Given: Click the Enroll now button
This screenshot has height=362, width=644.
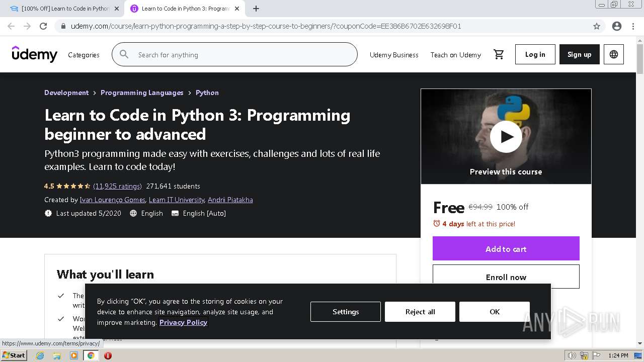Looking at the screenshot, I should (x=506, y=277).
